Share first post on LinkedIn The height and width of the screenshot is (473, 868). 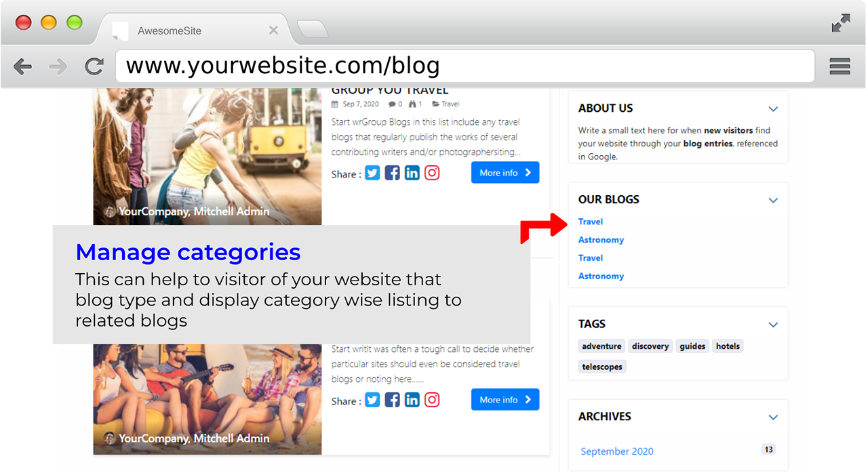click(412, 173)
